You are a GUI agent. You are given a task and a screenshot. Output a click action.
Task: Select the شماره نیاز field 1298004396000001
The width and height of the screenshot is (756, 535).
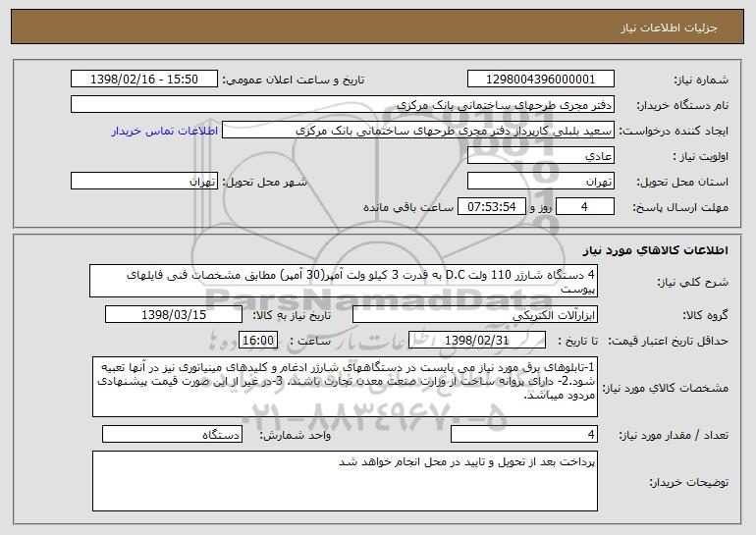coord(540,80)
